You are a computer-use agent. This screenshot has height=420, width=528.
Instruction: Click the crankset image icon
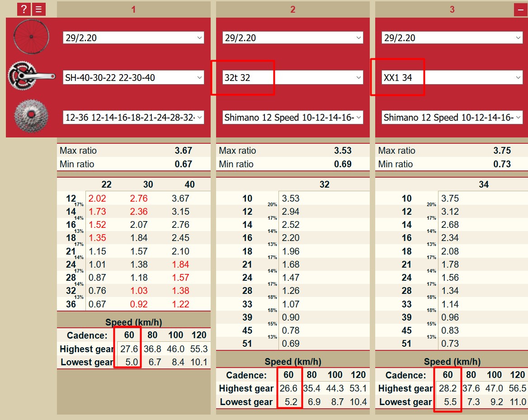click(x=31, y=77)
